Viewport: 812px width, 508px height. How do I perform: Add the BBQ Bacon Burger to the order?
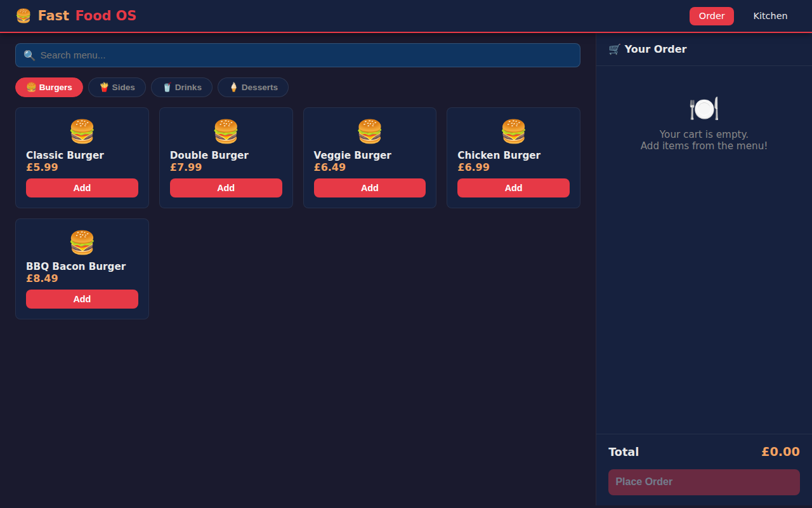point(82,298)
